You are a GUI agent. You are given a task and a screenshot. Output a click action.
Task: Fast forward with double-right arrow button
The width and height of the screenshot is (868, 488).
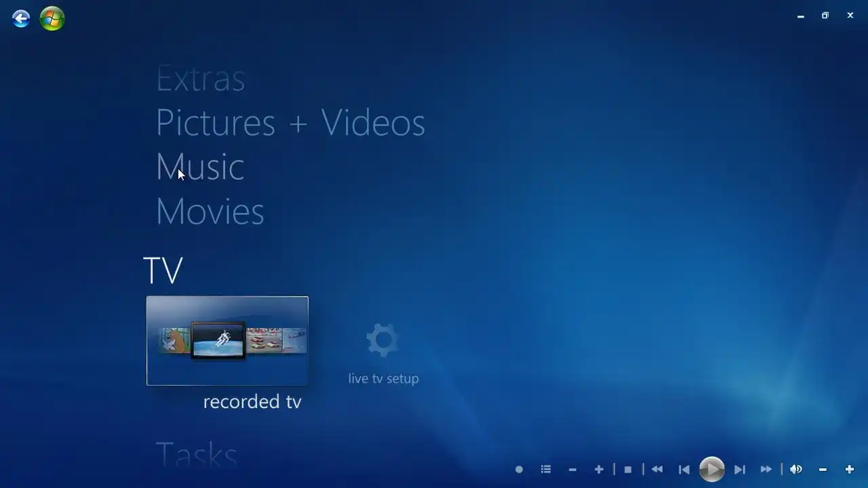[766, 469]
